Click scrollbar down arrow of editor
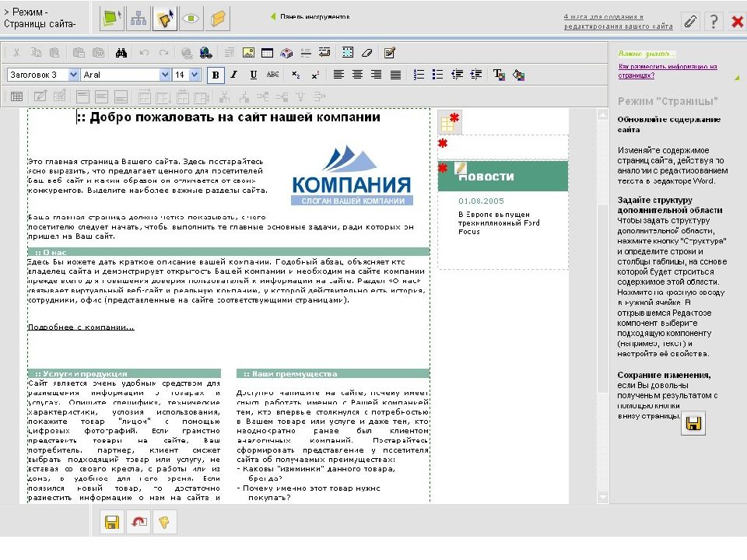747x560 pixels. [602, 498]
